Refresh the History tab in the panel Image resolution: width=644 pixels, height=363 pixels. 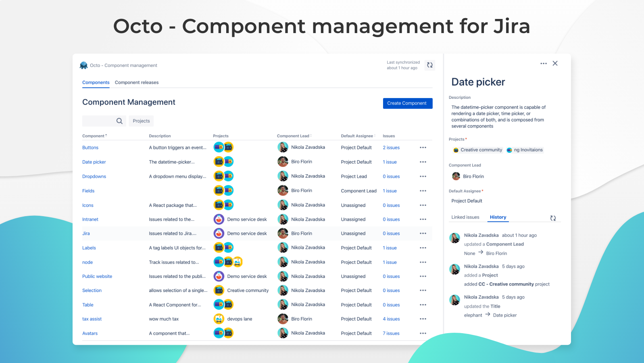point(553,218)
